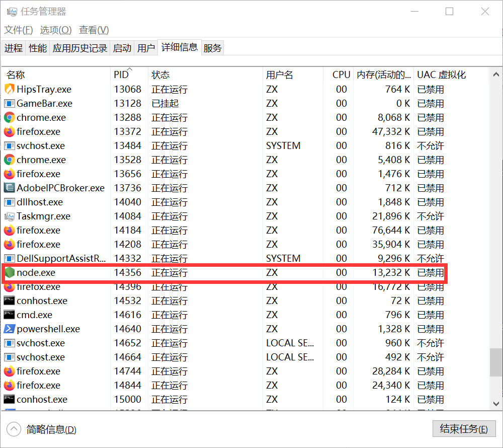Click the GameBar.exe process icon
The width and height of the screenshot is (503, 448).
click(x=9, y=103)
